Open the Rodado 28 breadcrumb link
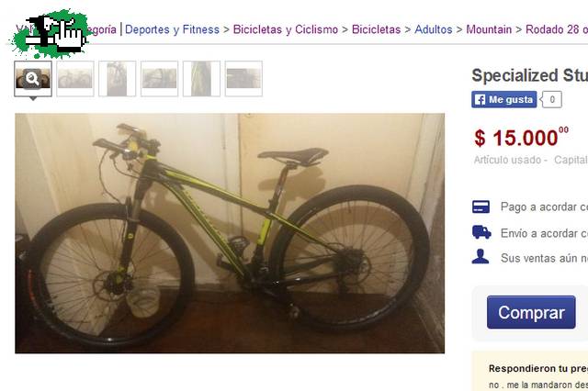 557,29
